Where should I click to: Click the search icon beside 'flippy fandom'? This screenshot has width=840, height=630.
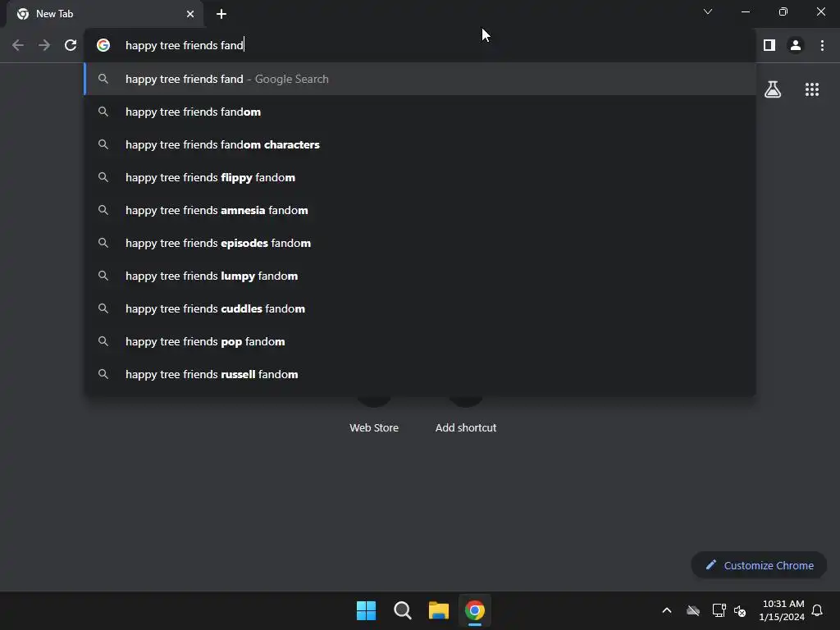(103, 177)
